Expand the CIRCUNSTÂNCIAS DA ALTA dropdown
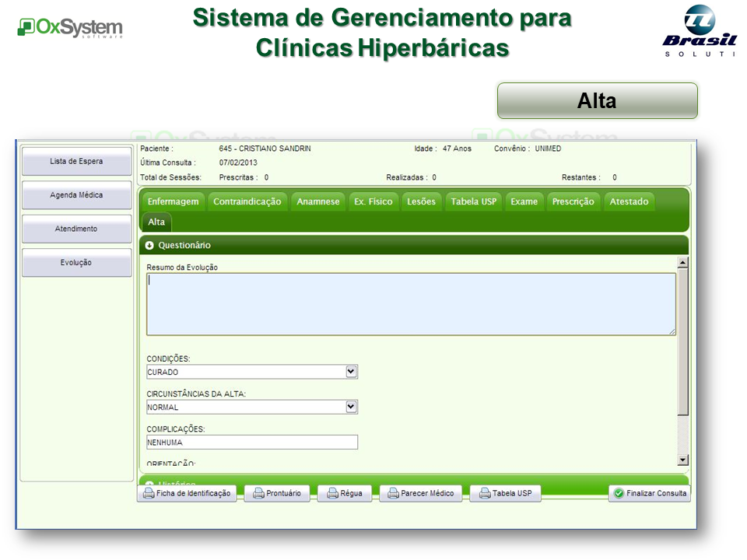This screenshot has width=747, height=560. 351,407
